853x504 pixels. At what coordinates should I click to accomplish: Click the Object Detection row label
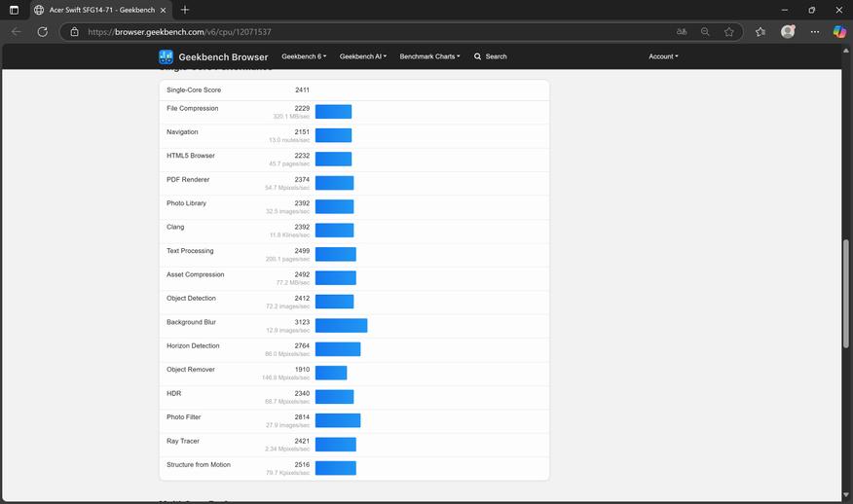[x=191, y=299]
